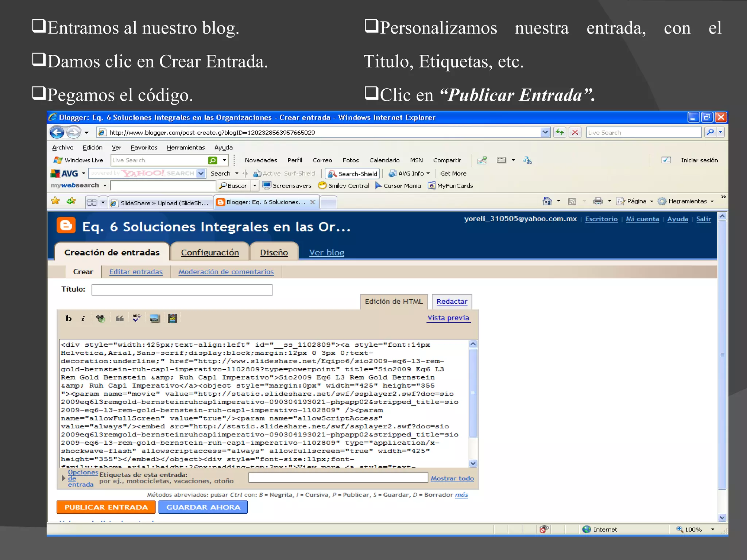Click the Escritorio link
This screenshot has width=747, height=560.
[x=601, y=219]
